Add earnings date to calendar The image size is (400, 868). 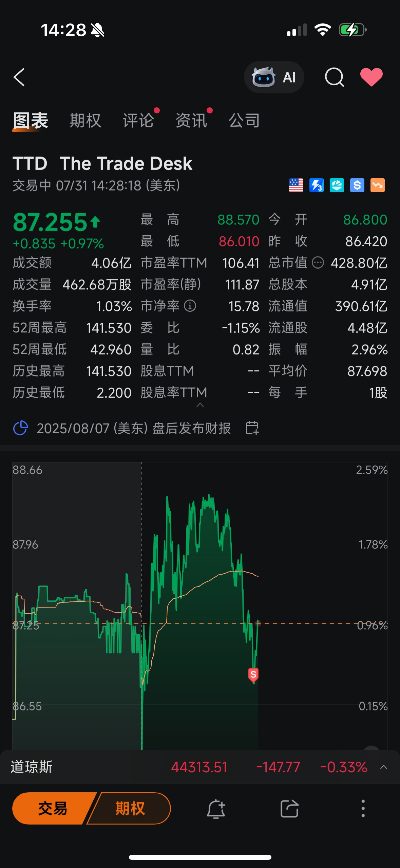pyautogui.click(x=252, y=428)
